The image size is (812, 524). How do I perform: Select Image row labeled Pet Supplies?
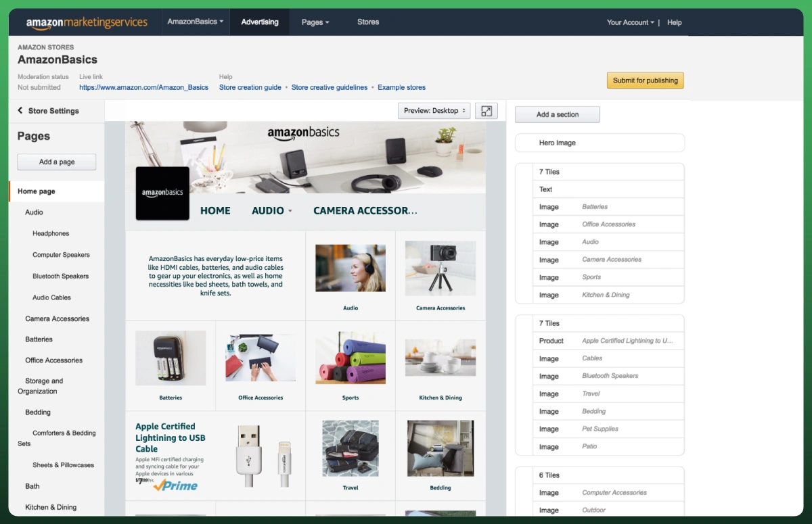pos(608,429)
